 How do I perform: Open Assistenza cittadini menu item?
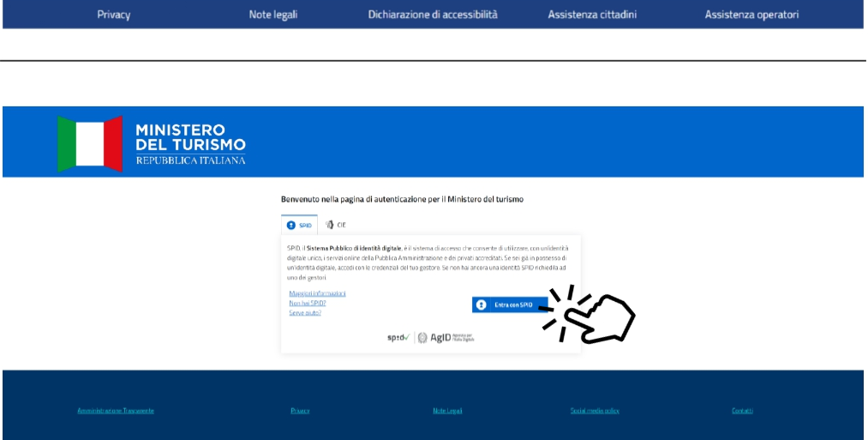pos(592,15)
